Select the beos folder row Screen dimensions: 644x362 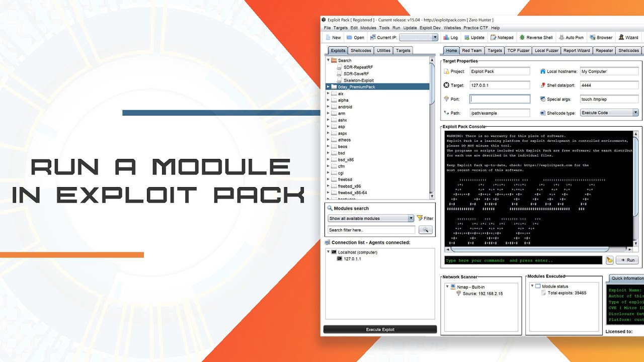click(x=377, y=146)
